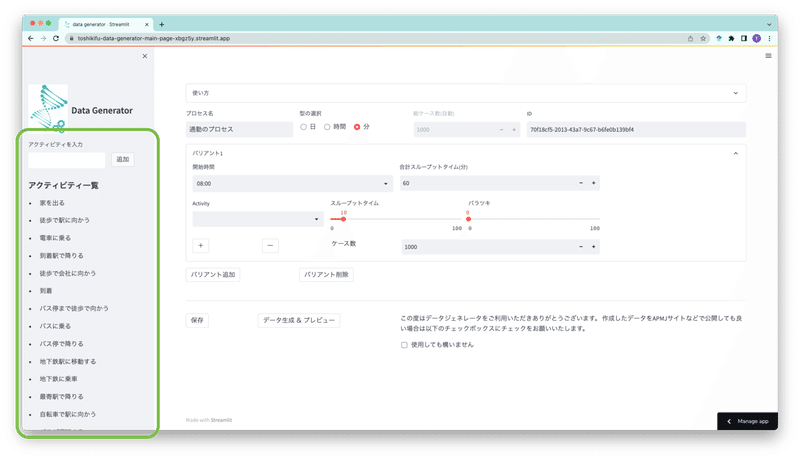Decrease 合計スループットタイム with minus
The width and height of the screenshot is (800, 459).
581,183
